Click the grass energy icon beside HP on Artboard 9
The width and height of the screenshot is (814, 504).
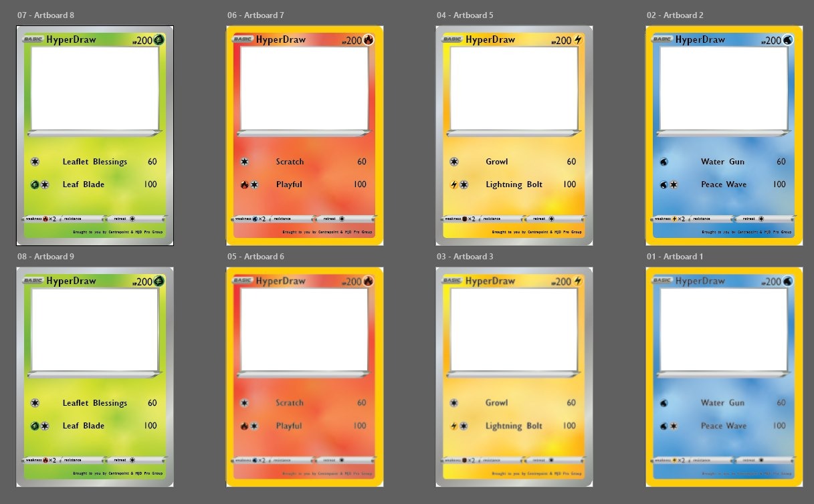(160, 281)
